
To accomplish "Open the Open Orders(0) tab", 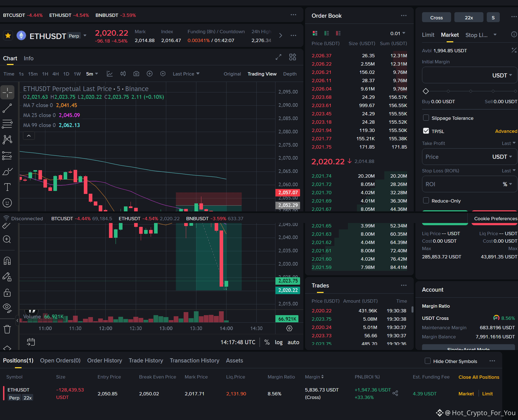I will click(x=60, y=361).
